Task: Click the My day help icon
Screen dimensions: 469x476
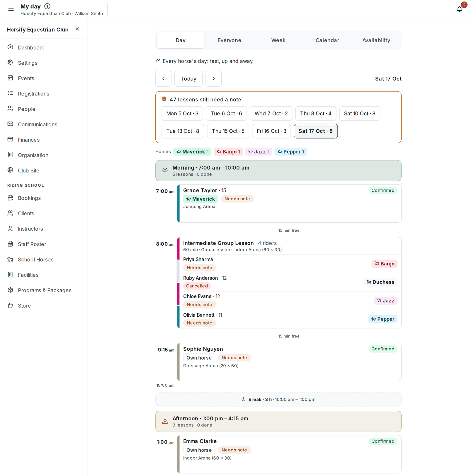Action: point(47,6)
